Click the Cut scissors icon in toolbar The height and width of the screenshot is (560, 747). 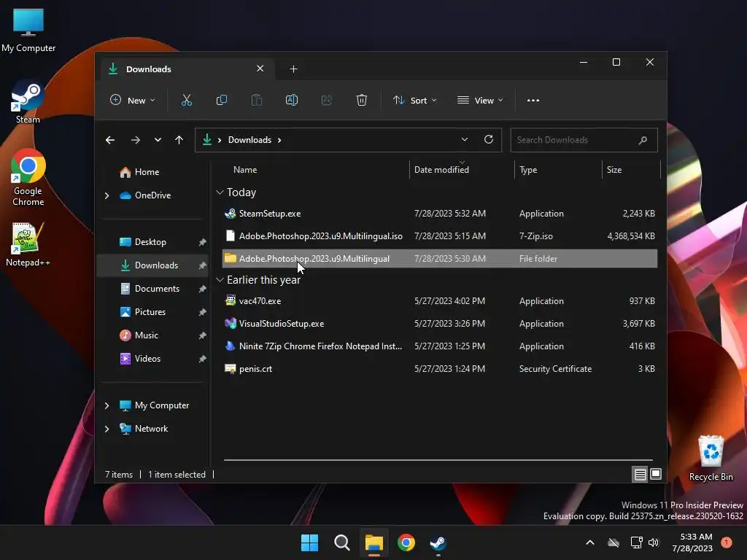(x=186, y=100)
